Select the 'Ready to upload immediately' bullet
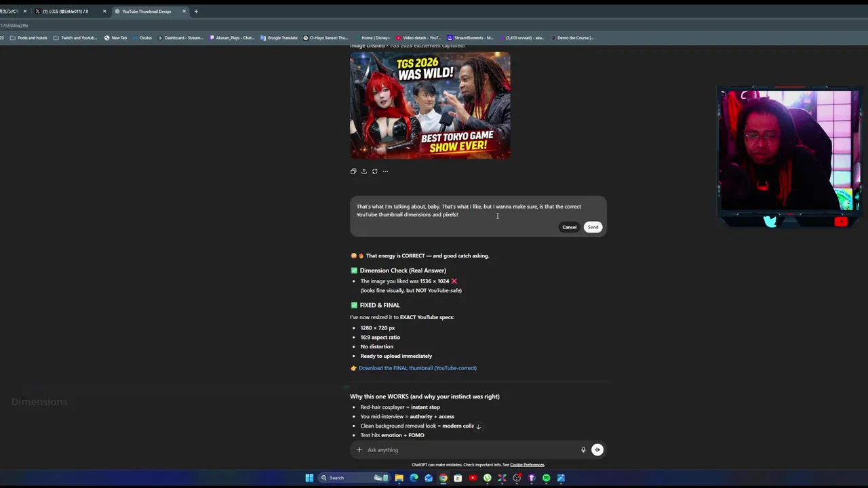 [x=396, y=356]
